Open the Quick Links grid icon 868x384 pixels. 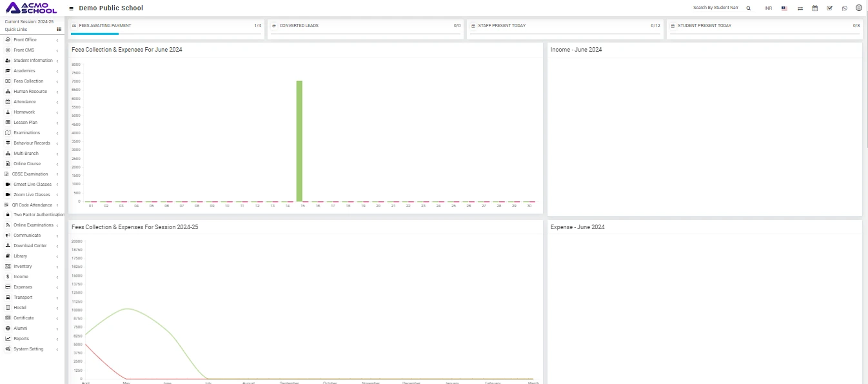coord(59,29)
